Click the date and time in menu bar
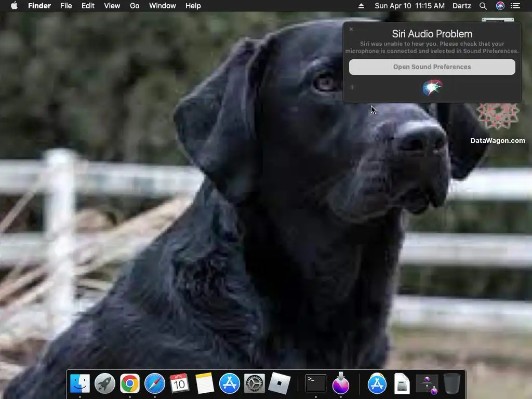Image resolution: width=532 pixels, height=399 pixels. click(x=409, y=6)
